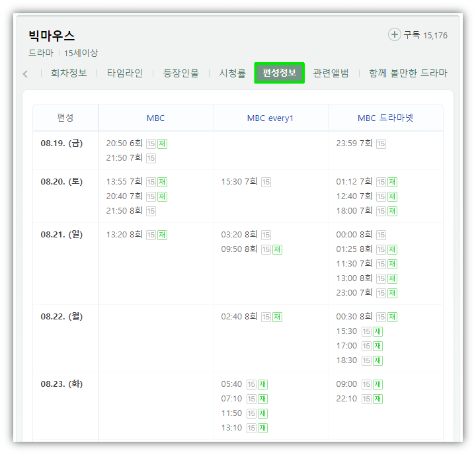The image size is (476, 455).
Task: Click the 재 badge beside 13:20 8회
Action: 162,235
